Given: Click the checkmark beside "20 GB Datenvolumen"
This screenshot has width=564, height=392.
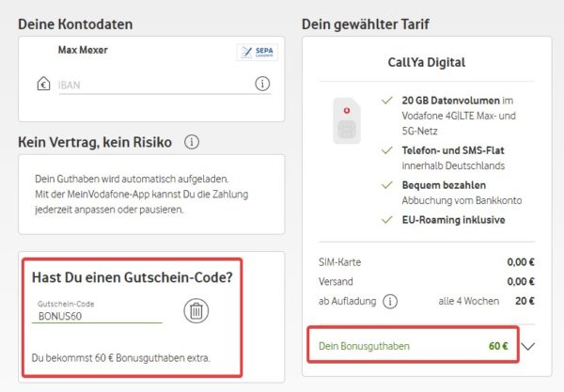Looking at the screenshot, I should click(386, 100).
